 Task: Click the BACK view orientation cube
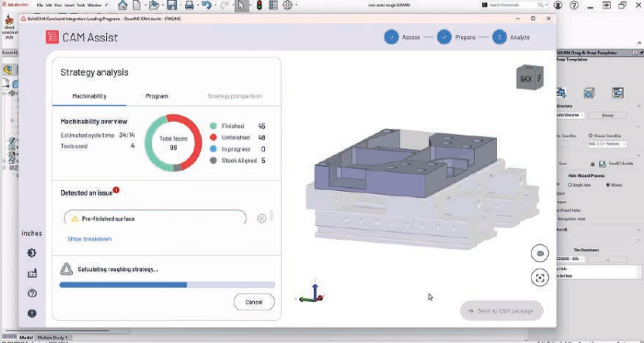pos(529,77)
